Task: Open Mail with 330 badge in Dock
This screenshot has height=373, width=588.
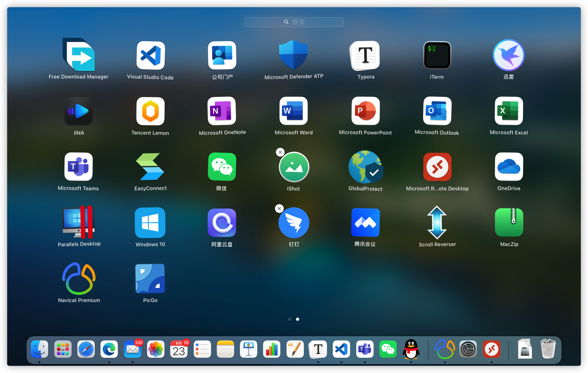Action: click(x=133, y=349)
